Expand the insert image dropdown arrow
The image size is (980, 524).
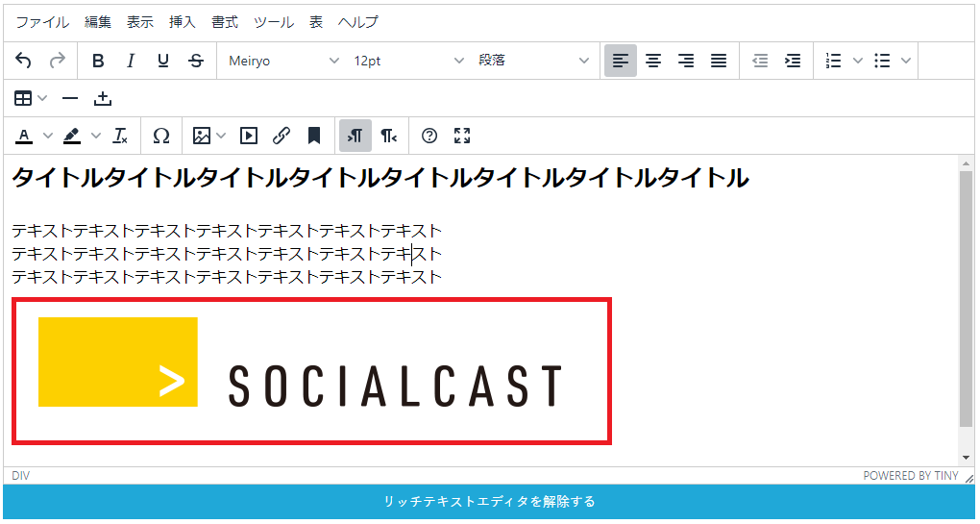click(x=221, y=136)
